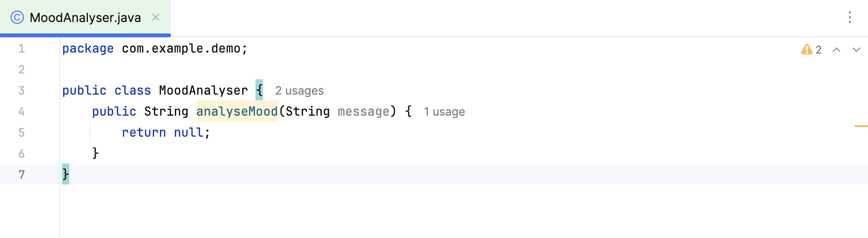868x238 pixels.
Task: Click the highlighted closing brace on line 7
Action: (x=65, y=174)
